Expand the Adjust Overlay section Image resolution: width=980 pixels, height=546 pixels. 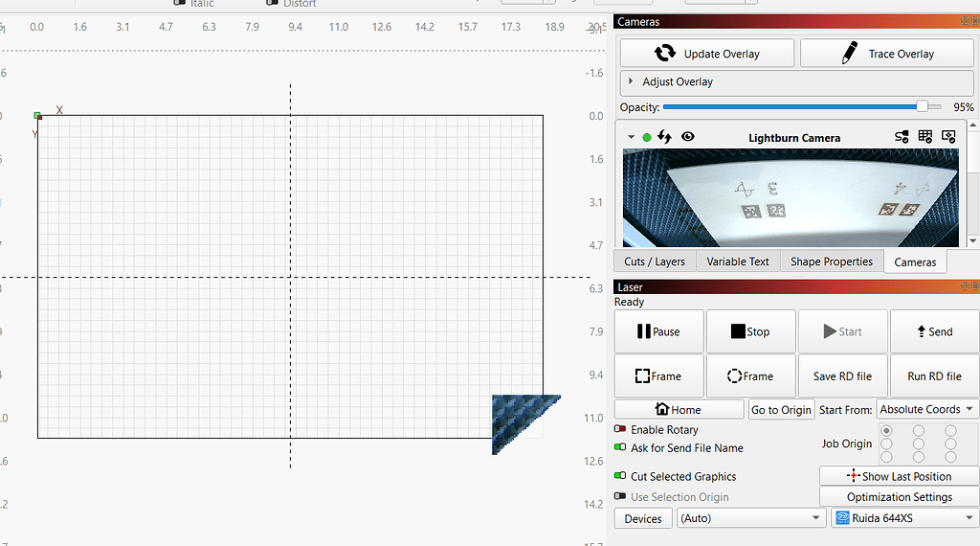pos(631,81)
